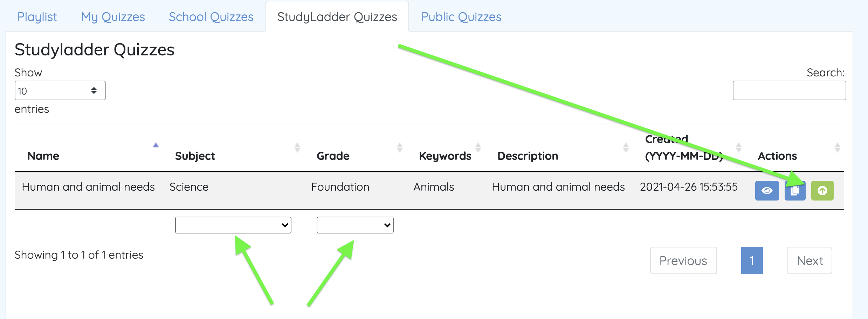
Task: Preview the quiz with the eye icon
Action: 767,190
